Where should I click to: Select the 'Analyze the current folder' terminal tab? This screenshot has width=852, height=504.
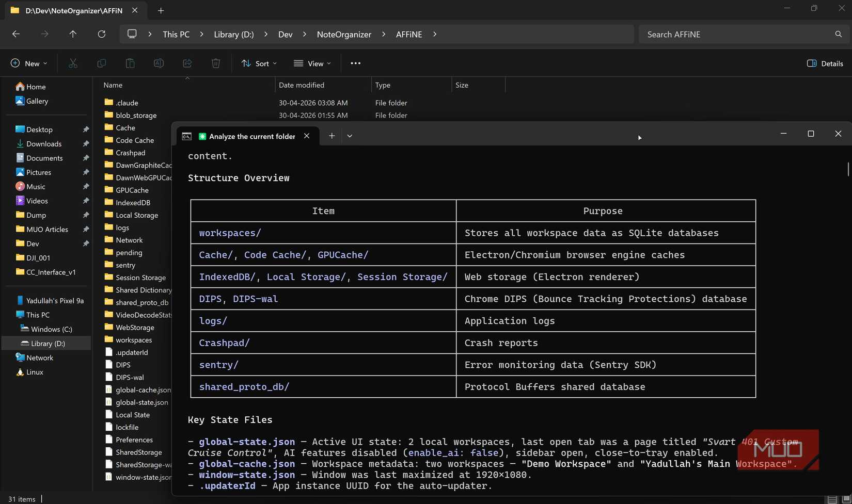[251, 136]
